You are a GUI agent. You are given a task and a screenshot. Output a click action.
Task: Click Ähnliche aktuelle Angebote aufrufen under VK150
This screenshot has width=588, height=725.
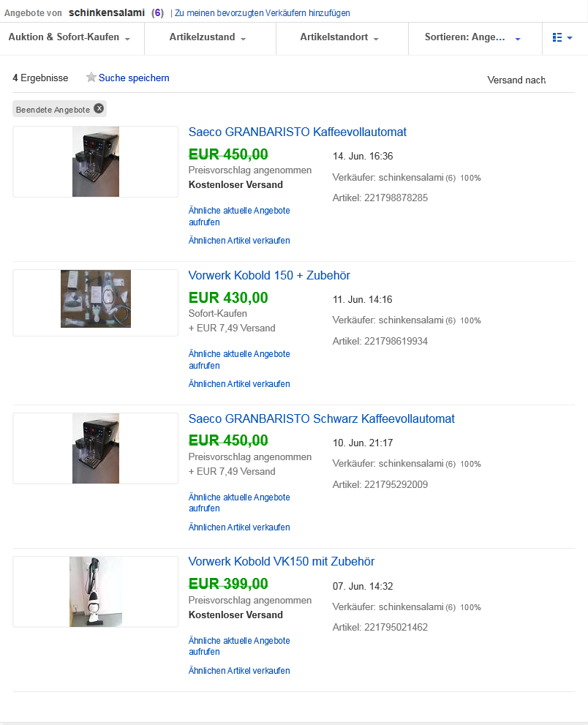click(239, 646)
